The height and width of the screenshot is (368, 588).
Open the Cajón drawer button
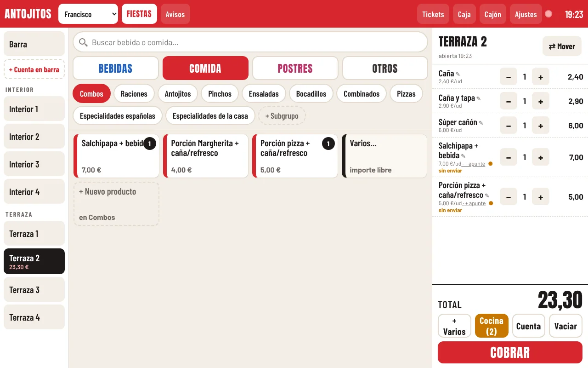point(493,14)
